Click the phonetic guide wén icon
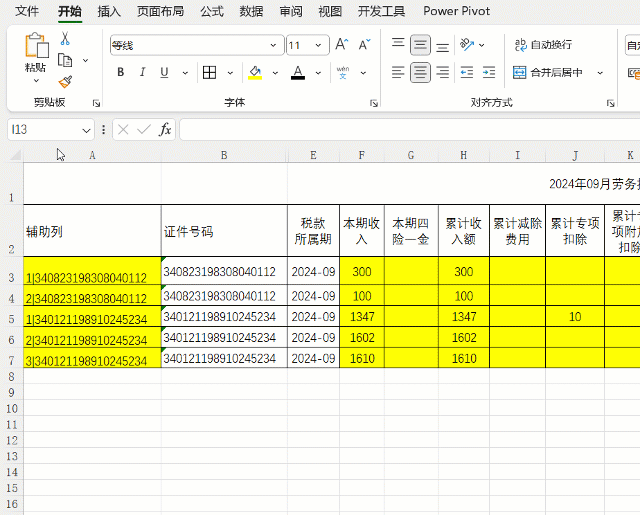 (x=343, y=73)
